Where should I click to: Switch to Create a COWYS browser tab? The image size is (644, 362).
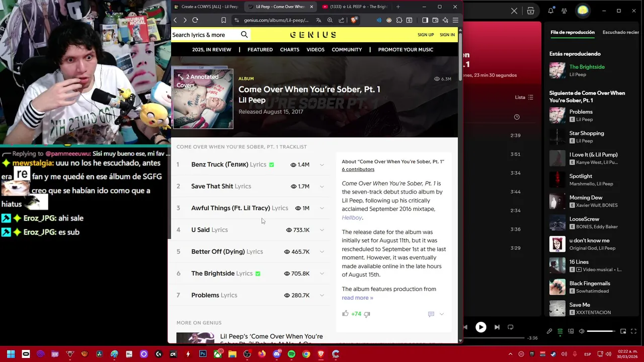[x=206, y=7]
